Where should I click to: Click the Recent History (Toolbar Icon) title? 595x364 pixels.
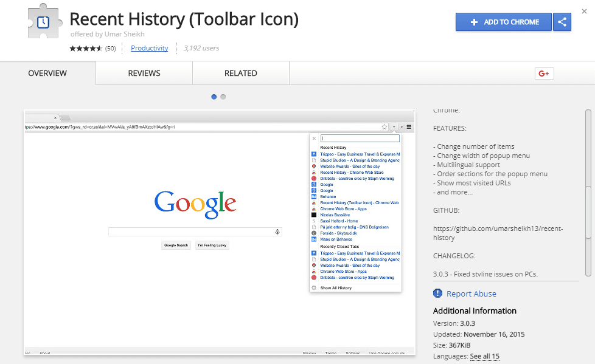click(x=184, y=19)
